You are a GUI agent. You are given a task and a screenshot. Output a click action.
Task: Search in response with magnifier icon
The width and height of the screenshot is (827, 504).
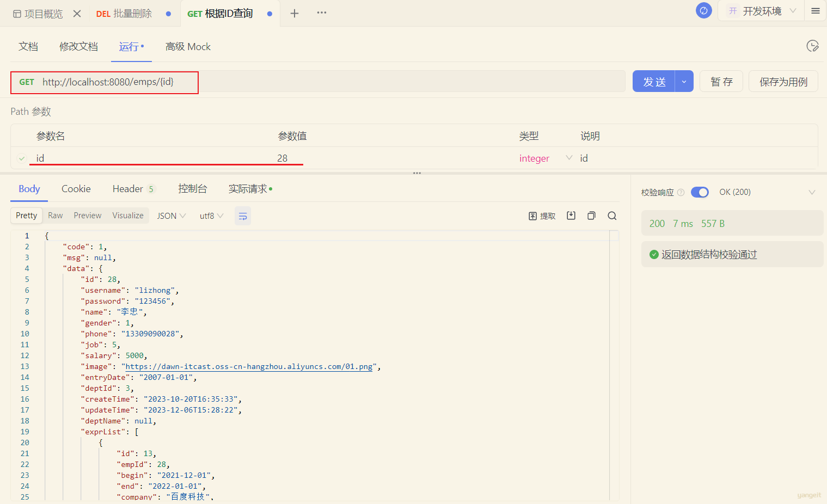612,216
